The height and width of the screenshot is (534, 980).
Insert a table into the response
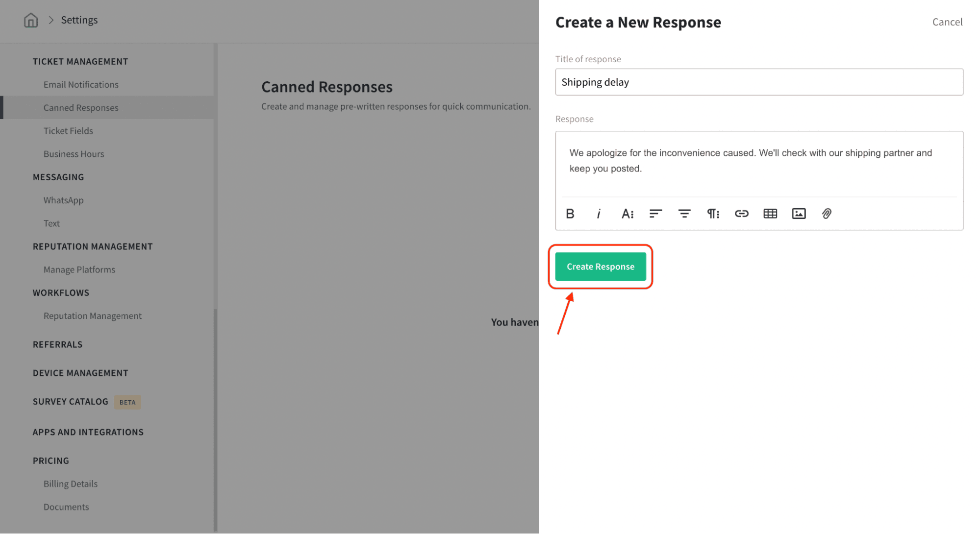click(x=770, y=214)
